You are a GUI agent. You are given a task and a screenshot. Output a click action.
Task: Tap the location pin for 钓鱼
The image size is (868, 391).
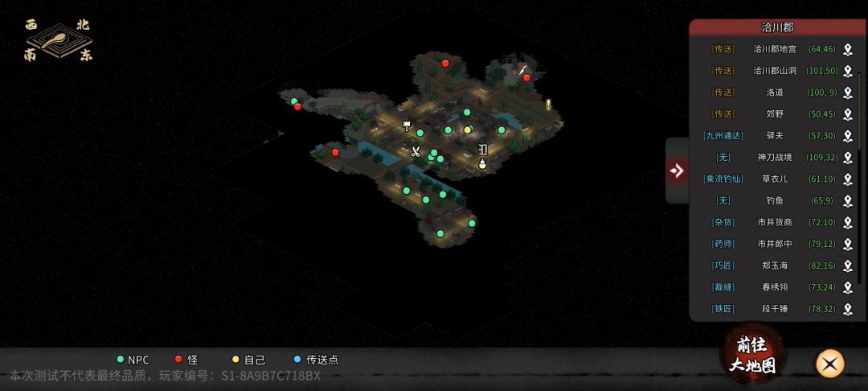tap(848, 201)
